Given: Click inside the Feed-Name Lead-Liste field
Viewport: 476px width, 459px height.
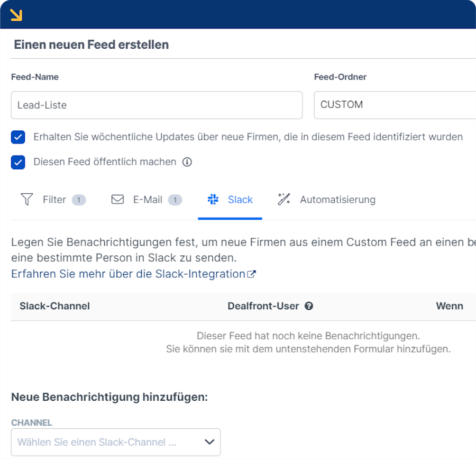Looking at the screenshot, I should 157,104.
